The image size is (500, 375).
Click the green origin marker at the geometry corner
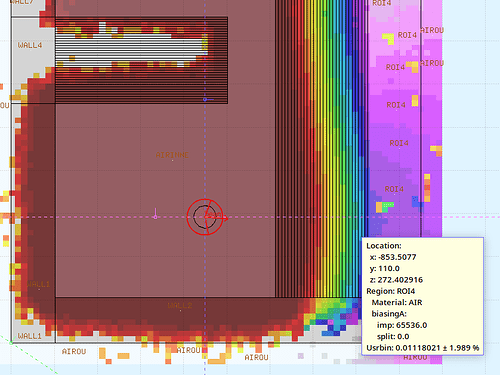click(11, 342)
